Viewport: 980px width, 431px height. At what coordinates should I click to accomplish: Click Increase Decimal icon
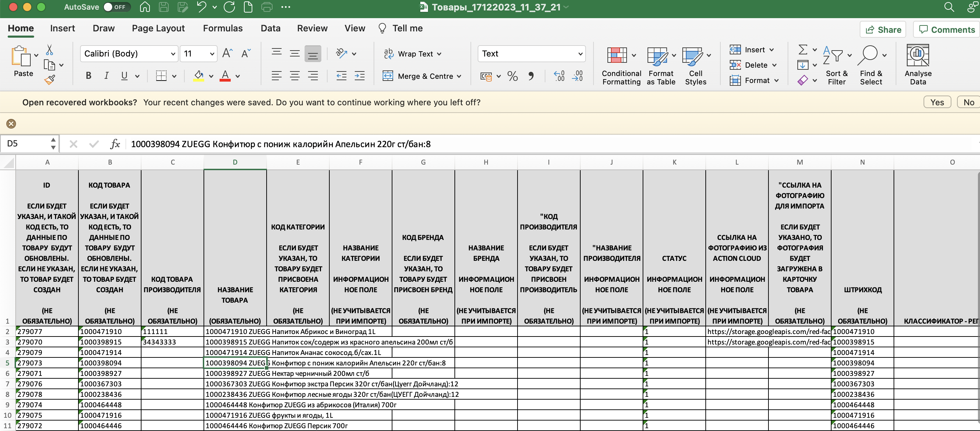(x=559, y=76)
